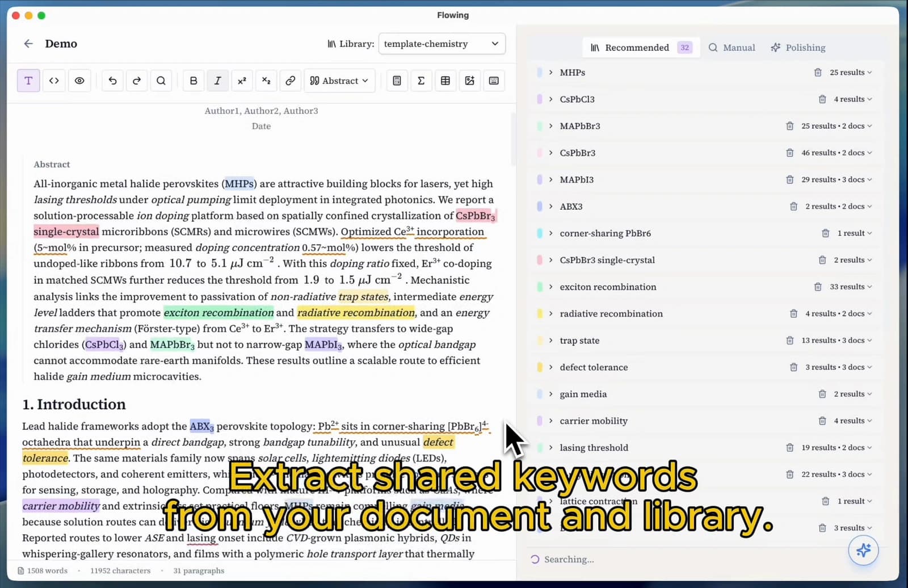Insert a hyperlink
908x588 pixels.
pyautogui.click(x=290, y=81)
